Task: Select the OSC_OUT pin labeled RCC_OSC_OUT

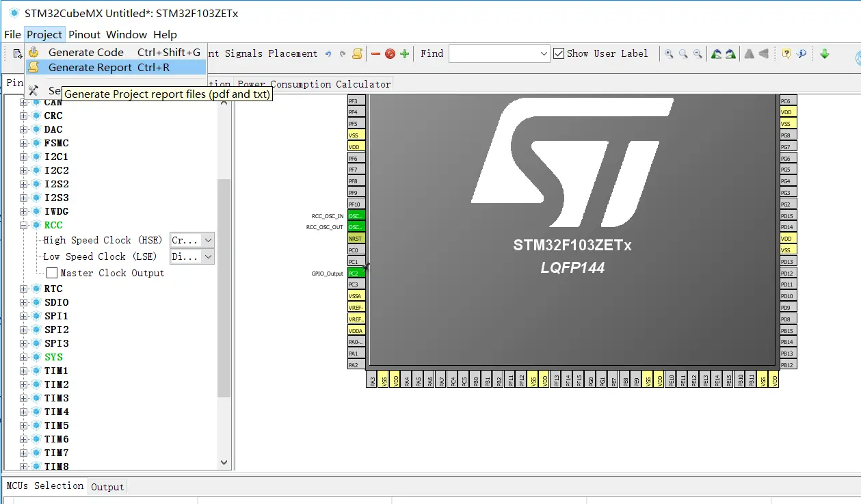Action: [x=356, y=227]
